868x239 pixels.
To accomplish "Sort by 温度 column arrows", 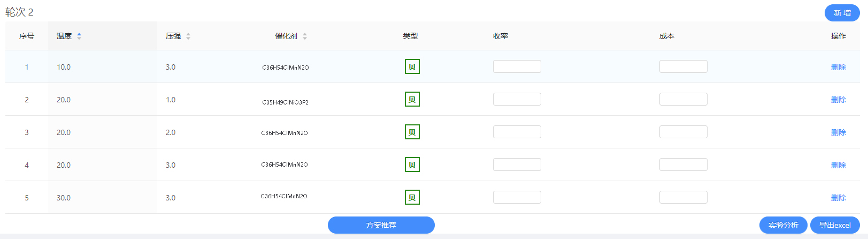I will pos(79,36).
